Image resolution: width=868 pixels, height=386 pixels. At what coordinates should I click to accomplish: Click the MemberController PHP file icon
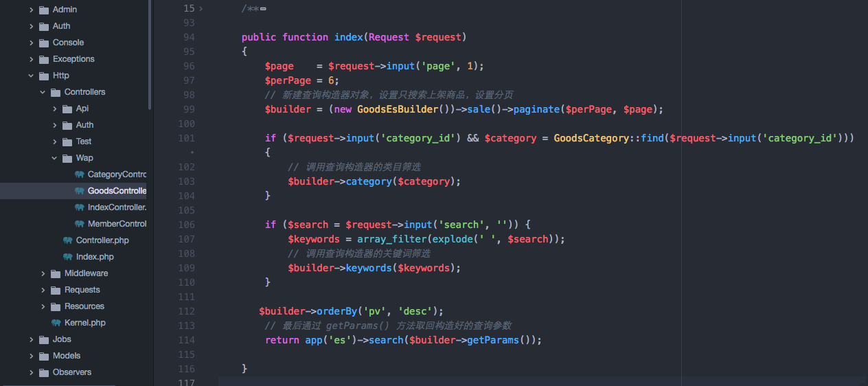(x=79, y=224)
